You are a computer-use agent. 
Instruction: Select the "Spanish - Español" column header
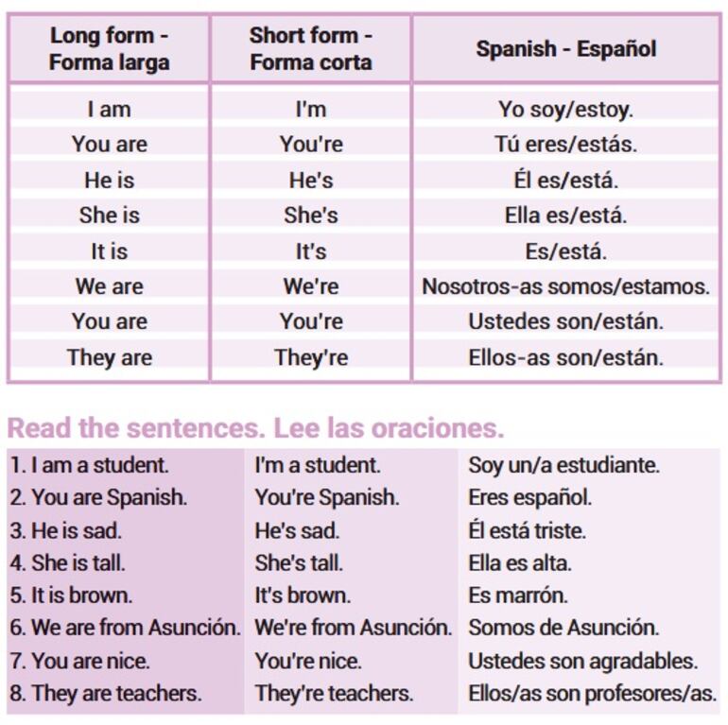[x=565, y=49]
